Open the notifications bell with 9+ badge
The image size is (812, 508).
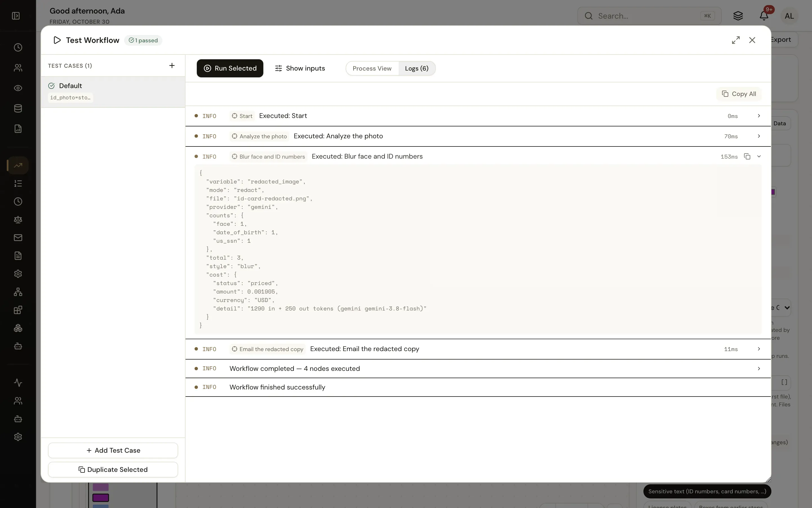(x=764, y=16)
